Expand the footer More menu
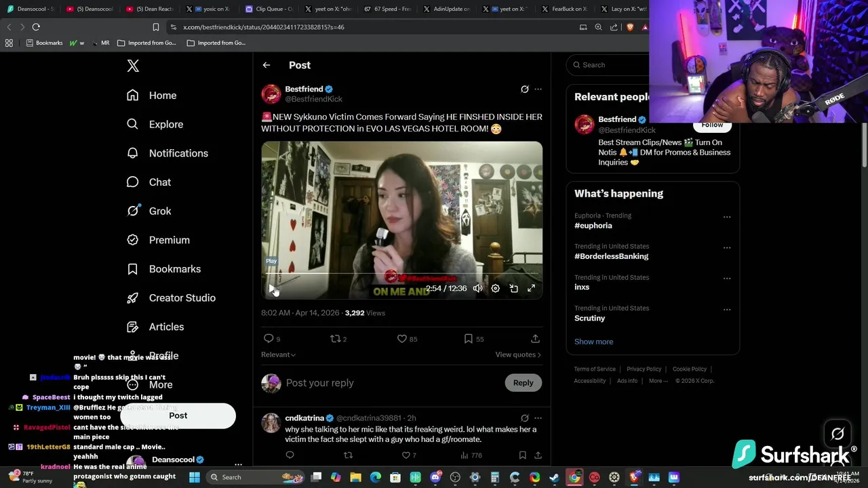 click(x=657, y=381)
